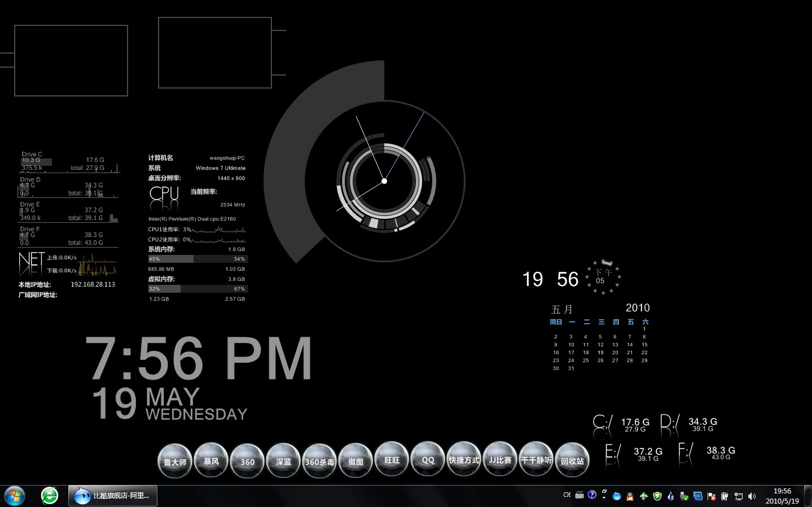Select date 19 in the calendar widget
This screenshot has height=507, width=812.
[600, 352]
